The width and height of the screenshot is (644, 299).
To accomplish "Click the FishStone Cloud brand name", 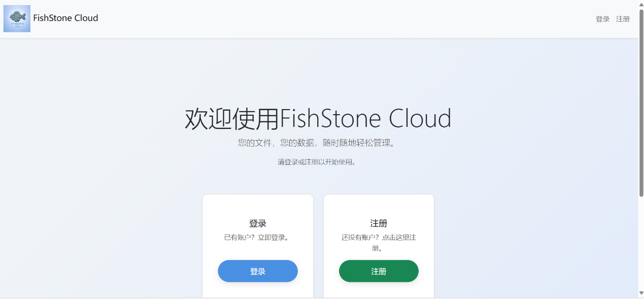I will tap(65, 18).
